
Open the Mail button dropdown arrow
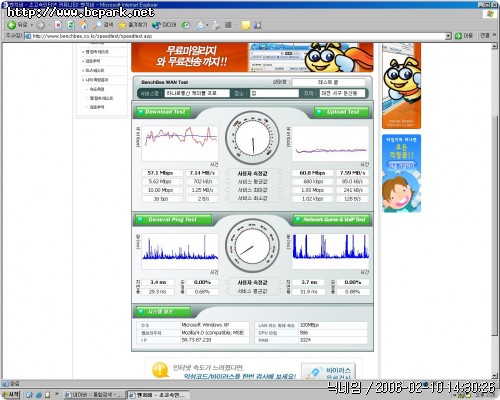click(207, 25)
